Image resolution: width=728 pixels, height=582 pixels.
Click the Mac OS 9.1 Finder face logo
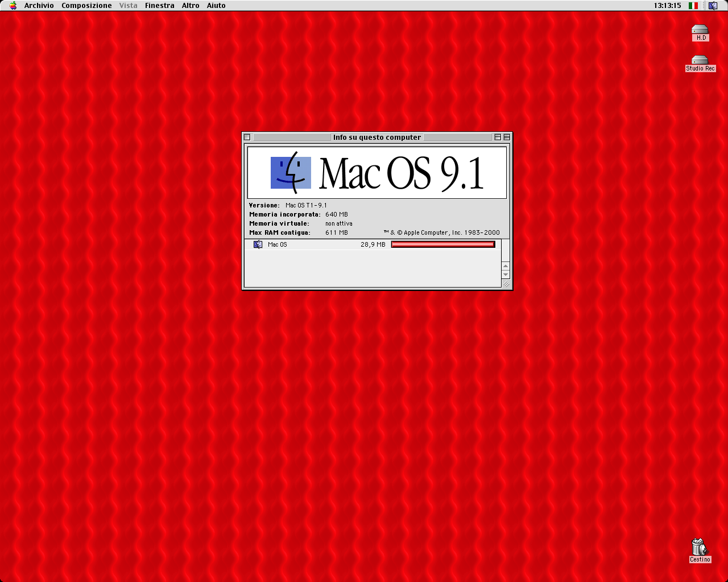coord(291,172)
